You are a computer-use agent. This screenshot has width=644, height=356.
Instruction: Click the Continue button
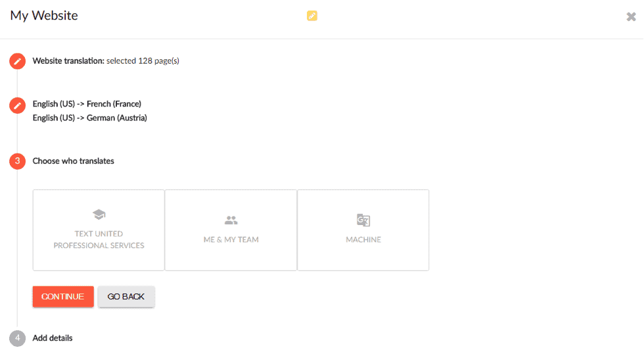(x=63, y=296)
